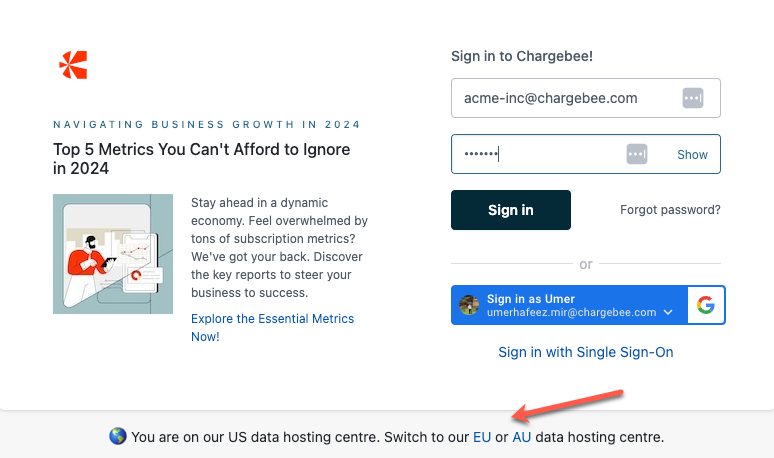Click the Navigating Business Growth in 2024 label

(x=206, y=125)
